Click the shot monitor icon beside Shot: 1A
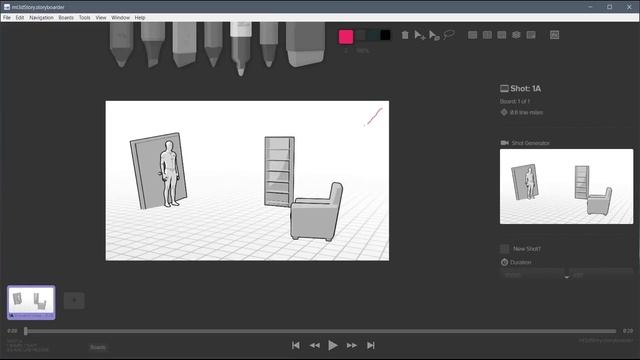640x360 pixels. pyautogui.click(x=504, y=89)
